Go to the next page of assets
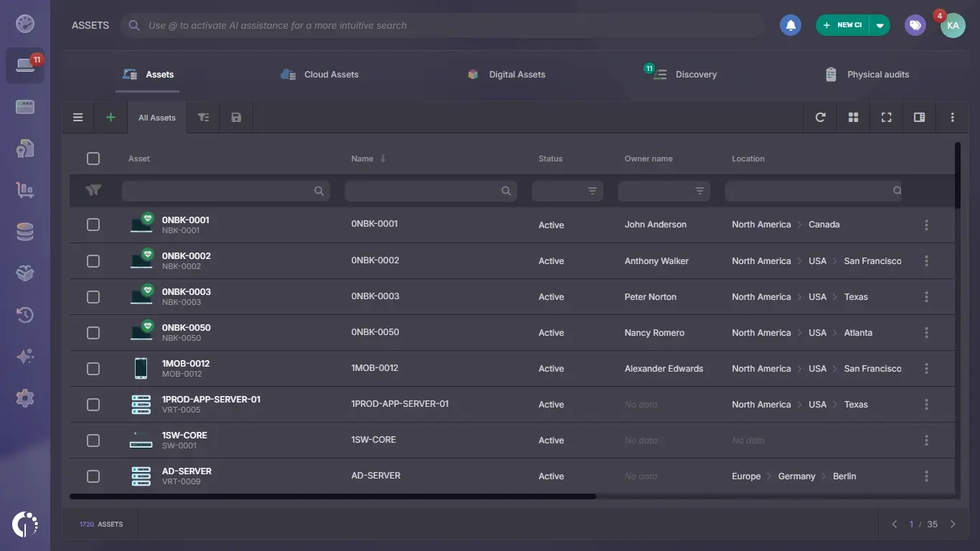Image resolution: width=980 pixels, height=551 pixels. (x=953, y=524)
